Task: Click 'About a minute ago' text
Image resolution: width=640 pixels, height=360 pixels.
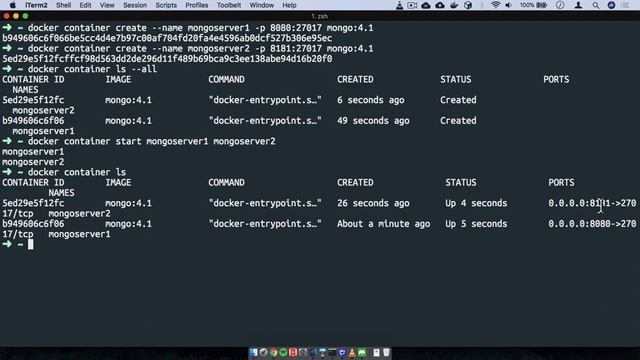Action: (383, 224)
